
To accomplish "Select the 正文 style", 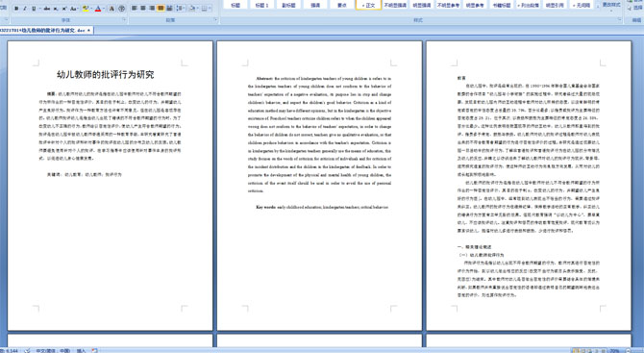I will click(369, 4).
